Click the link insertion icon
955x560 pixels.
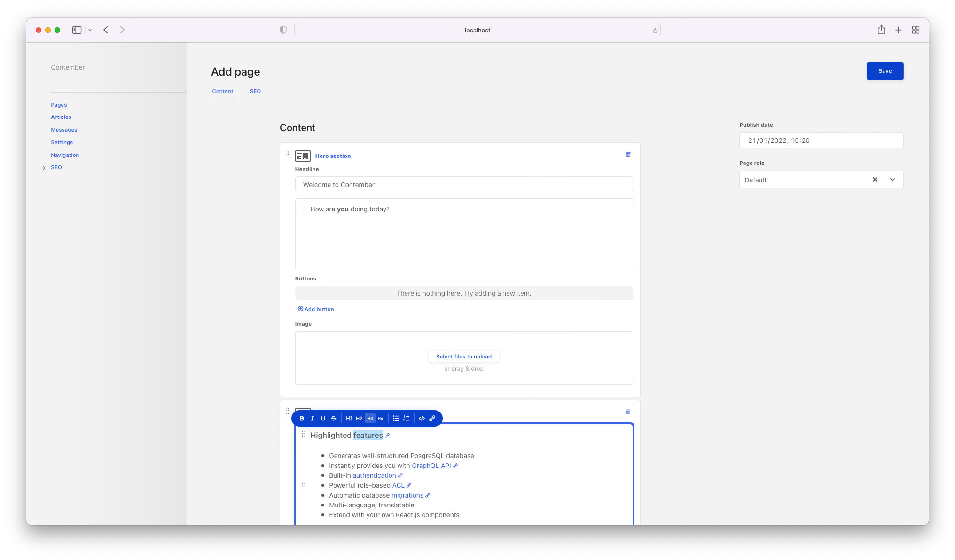pyautogui.click(x=432, y=418)
